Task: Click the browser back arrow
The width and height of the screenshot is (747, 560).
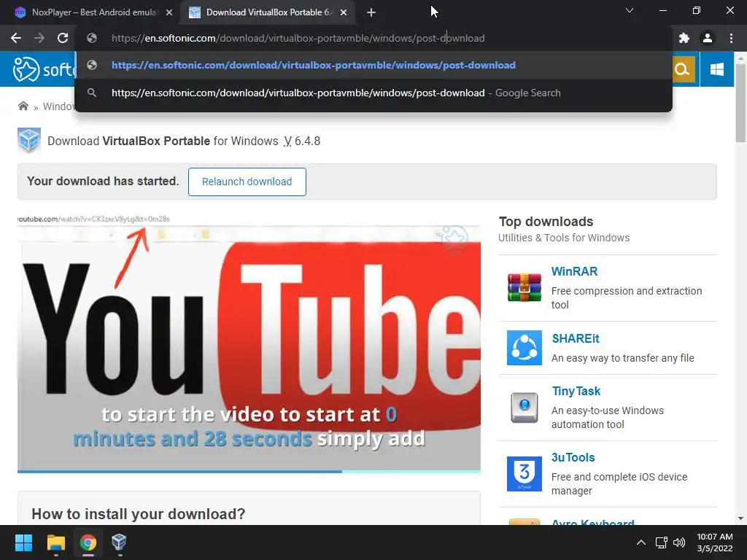Action: click(16, 38)
